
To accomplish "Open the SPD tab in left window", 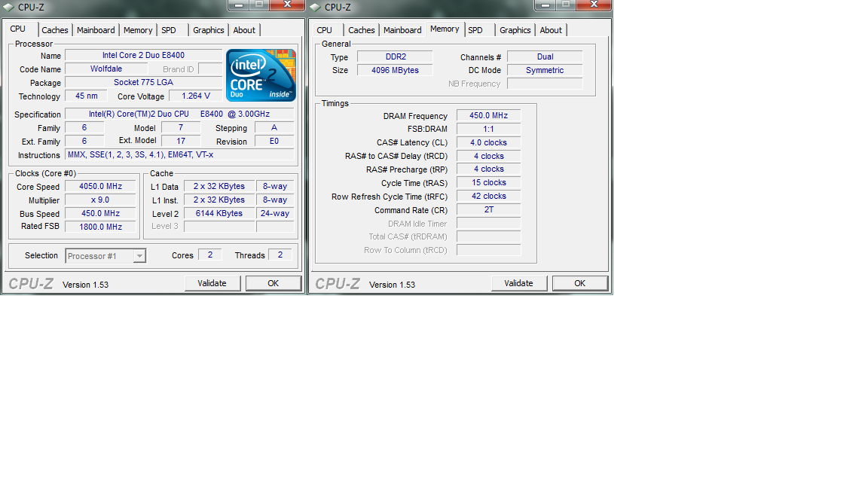I will [x=169, y=30].
